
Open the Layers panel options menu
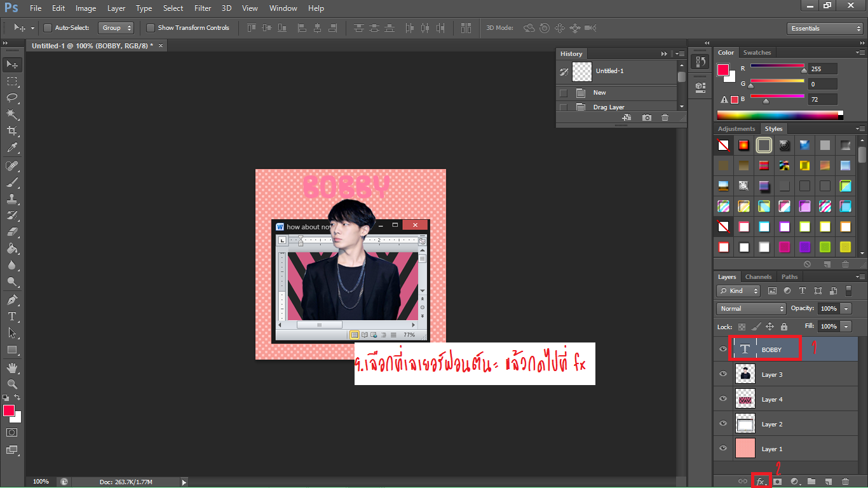click(x=860, y=277)
